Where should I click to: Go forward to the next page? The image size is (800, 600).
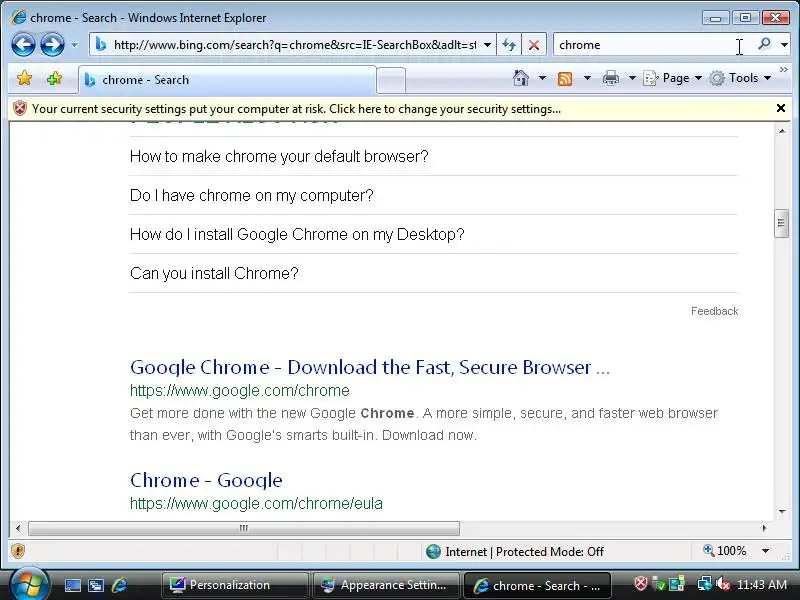[x=52, y=45]
